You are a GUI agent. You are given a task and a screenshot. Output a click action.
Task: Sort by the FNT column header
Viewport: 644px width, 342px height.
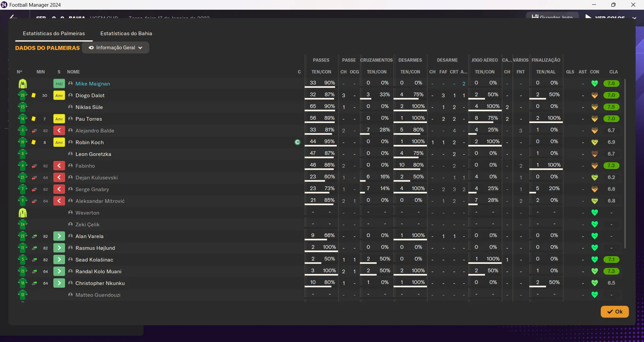[x=521, y=72]
